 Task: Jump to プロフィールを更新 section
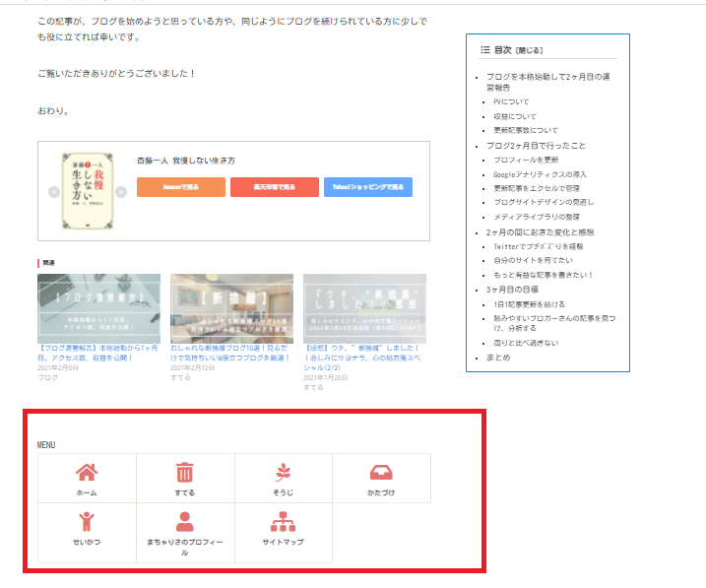tap(526, 160)
